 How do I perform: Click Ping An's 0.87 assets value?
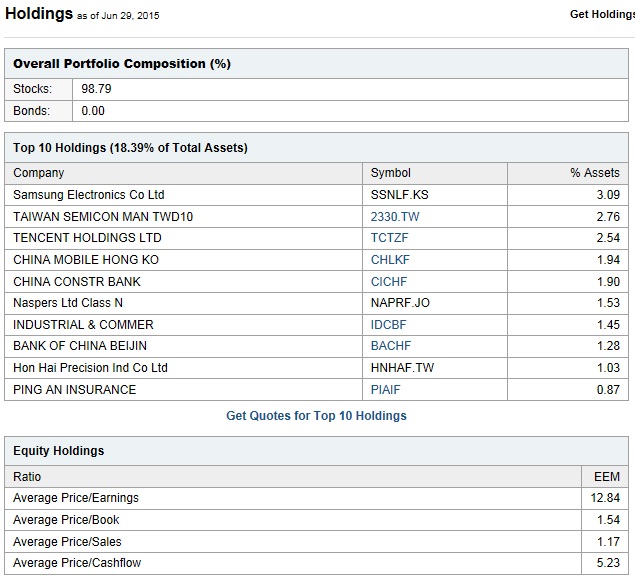click(x=608, y=390)
